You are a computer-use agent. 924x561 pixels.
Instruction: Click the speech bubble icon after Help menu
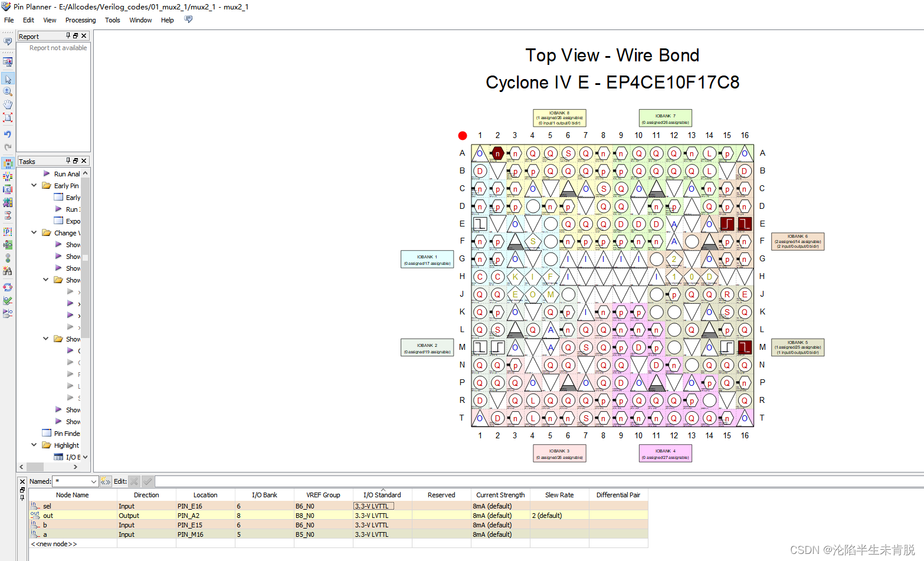[188, 19]
